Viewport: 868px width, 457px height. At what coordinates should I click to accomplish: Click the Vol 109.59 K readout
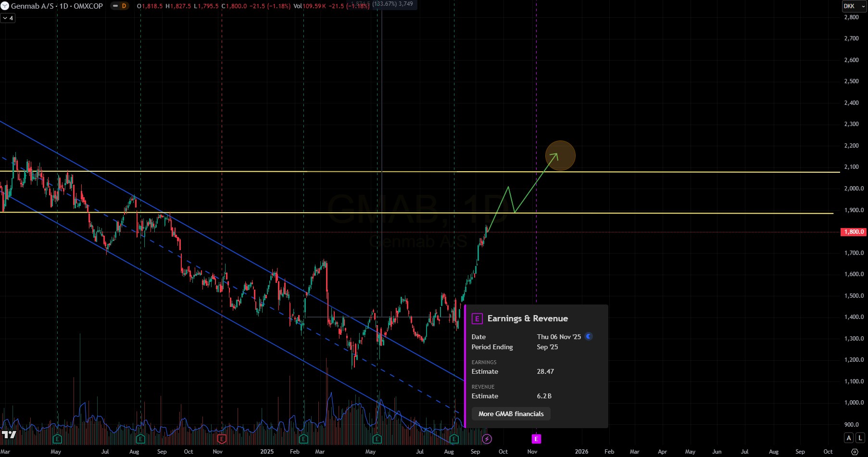[x=310, y=6]
